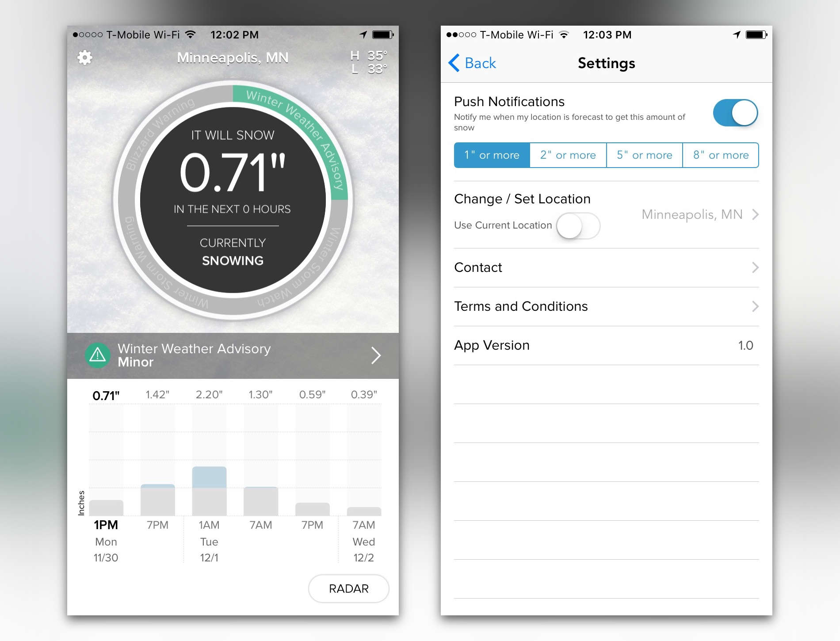Disable the Push Notifications switch

[x=735, y=113]
